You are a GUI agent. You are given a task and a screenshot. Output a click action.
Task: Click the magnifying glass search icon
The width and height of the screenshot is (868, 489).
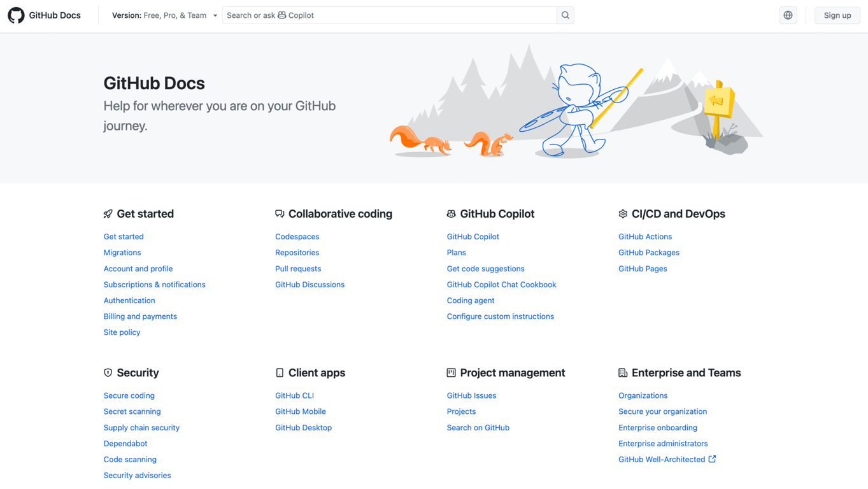565,15
